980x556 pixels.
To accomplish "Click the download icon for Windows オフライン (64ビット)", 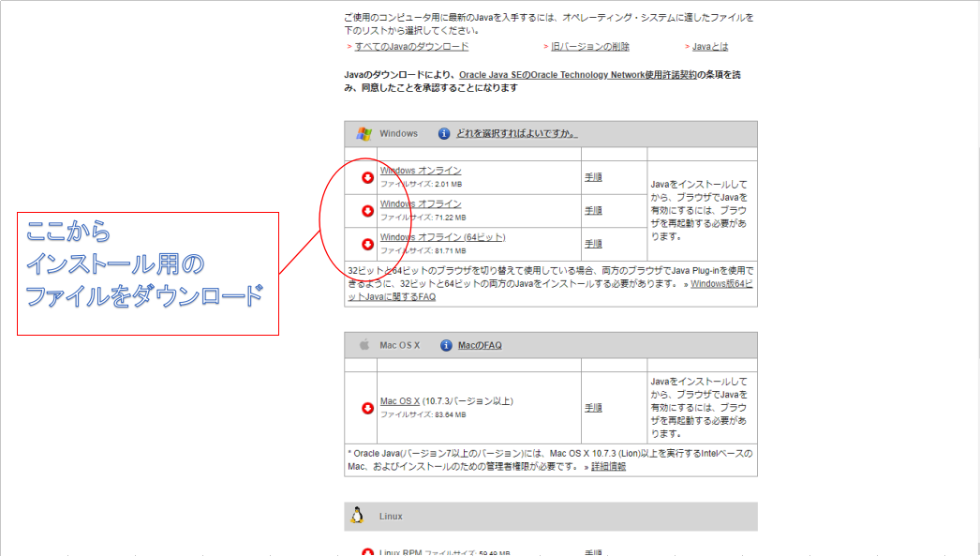I will point(367,244).
